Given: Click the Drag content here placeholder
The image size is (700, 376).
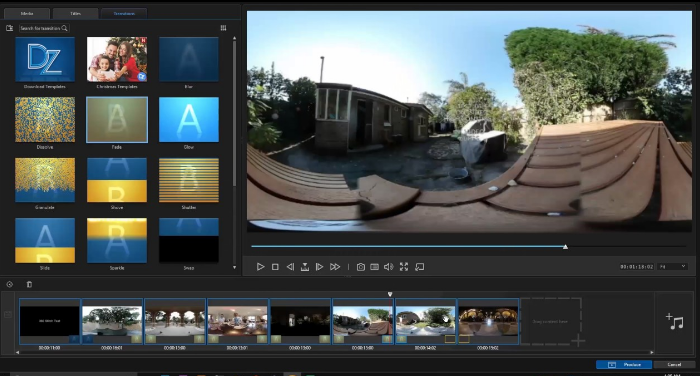Looking at the screenshot, I should pos(551,322).
